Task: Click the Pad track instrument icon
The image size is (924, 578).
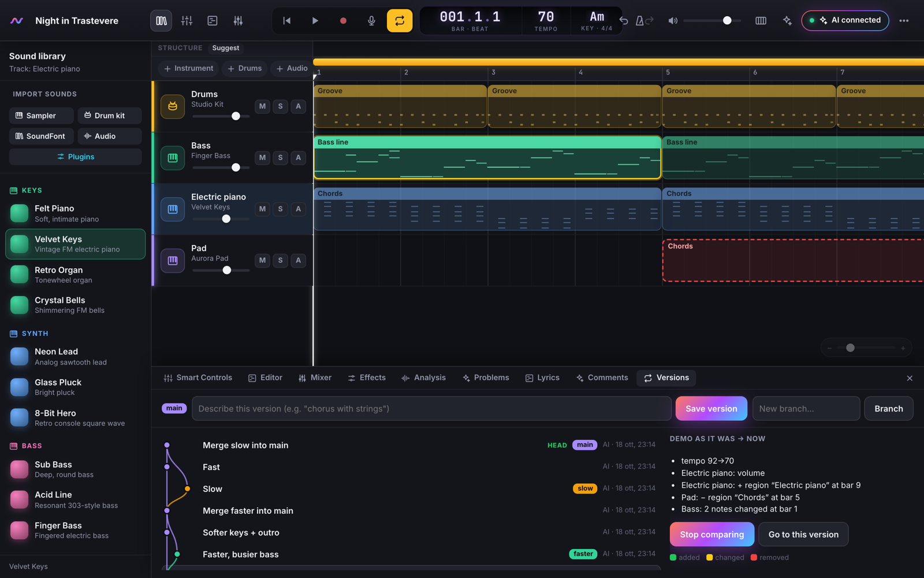Action: pyautogui.click(x=173, y=261)
